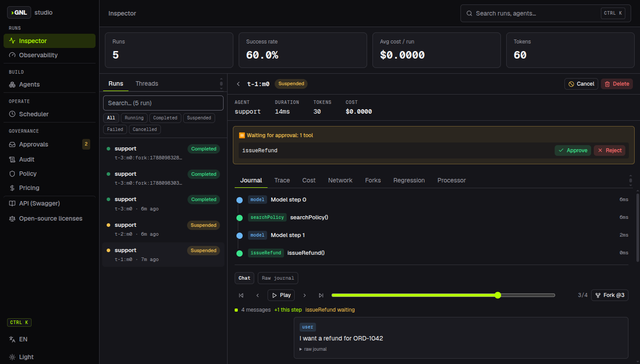
Task: Open the Agents section
Action: (49, 84)
